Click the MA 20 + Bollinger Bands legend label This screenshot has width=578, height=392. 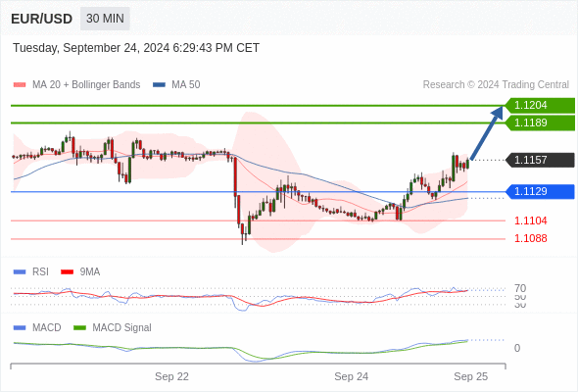point(86,85)
